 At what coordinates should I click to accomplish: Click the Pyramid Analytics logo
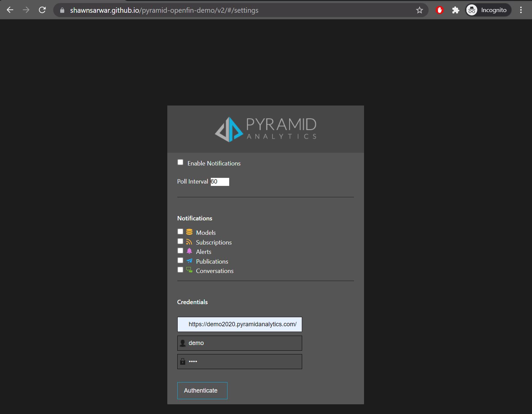click(266, 129)
